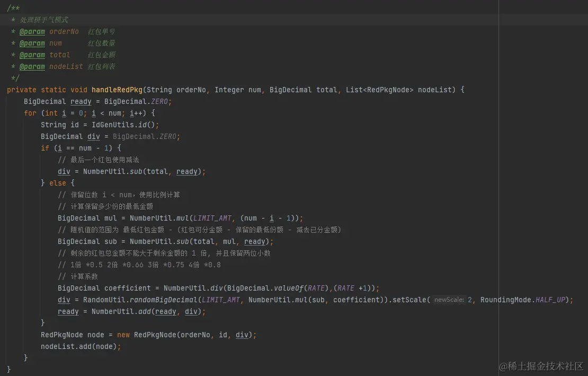588x376 pixels.
Task: Click the comment 1倍 *0.5 2倍 *0.66
Action: coord(139,265)
